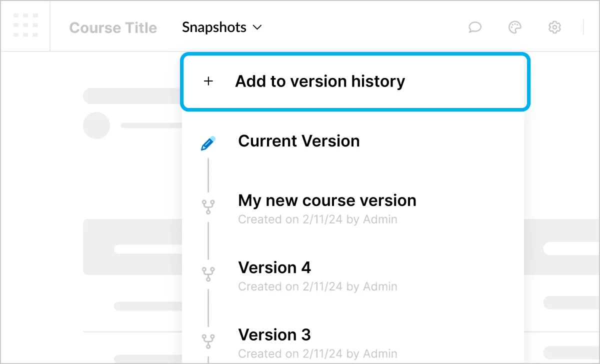
Task: Click the branch icon next to Version 3
Action: coord(208,341)
